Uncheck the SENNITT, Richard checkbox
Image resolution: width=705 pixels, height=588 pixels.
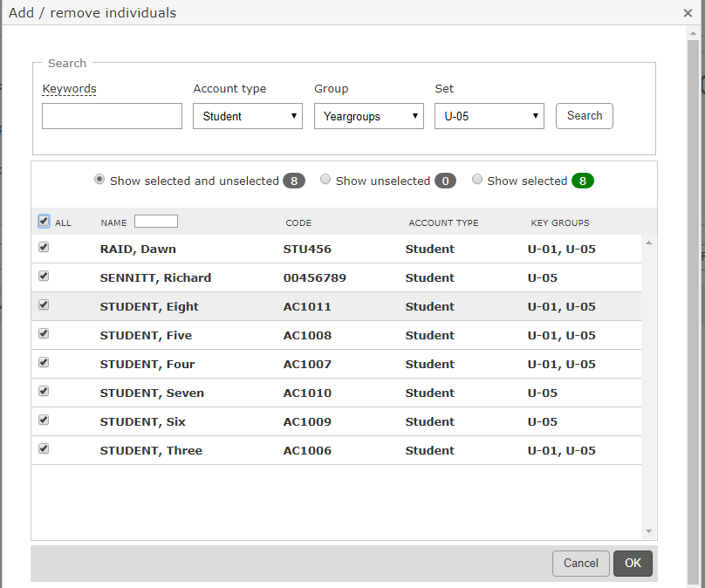tap(44, 277)
